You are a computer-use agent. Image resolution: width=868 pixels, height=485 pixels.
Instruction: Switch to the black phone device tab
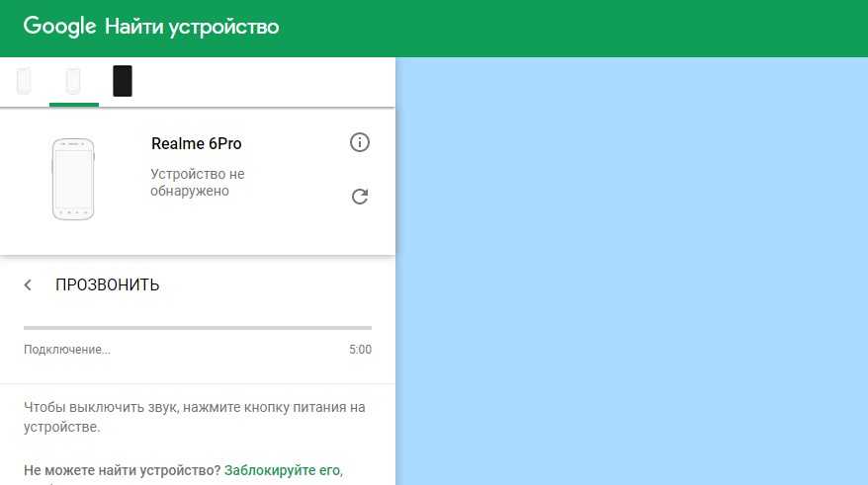[123, 81]
